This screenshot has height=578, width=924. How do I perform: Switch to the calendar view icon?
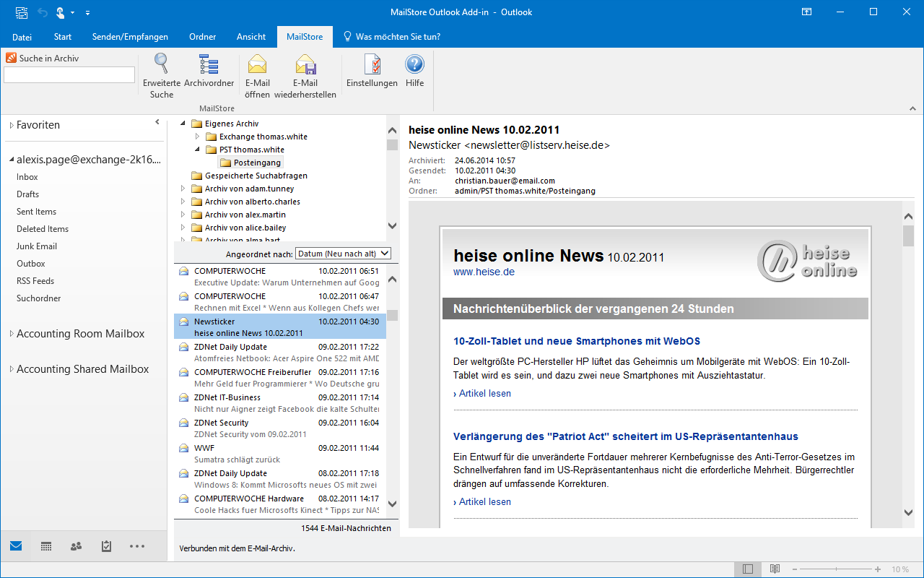pyautogui.click(x=45, y=545)
